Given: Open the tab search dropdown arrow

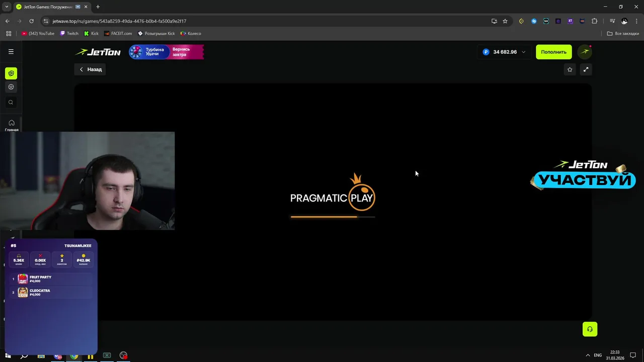Looking at the screenshot, I should pyautogui.click(x=7, y=7).
